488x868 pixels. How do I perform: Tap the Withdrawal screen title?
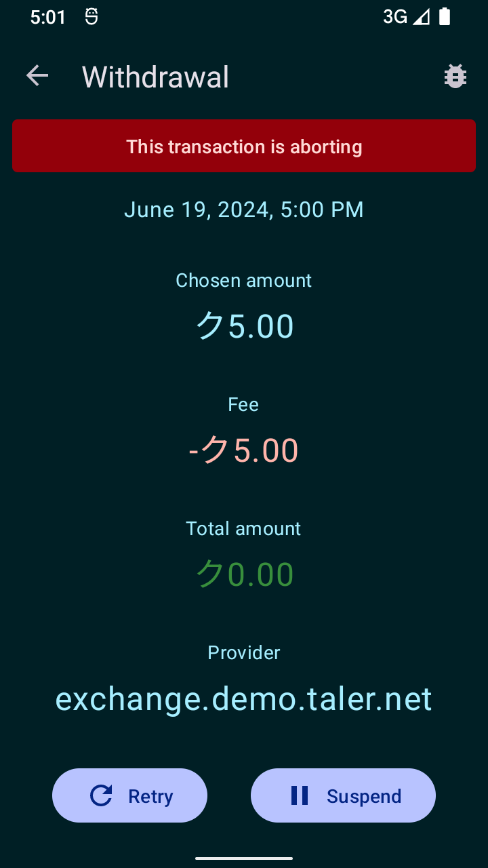(x=155, y=77)
